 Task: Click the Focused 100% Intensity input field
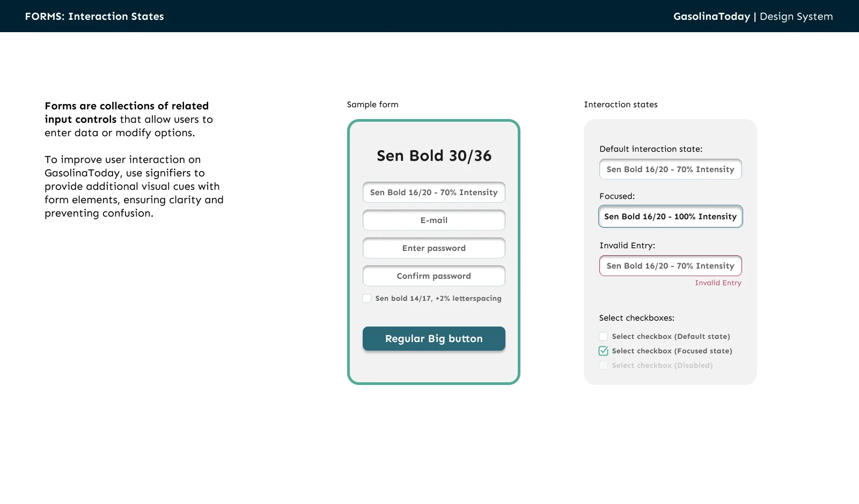coord(671,217)
